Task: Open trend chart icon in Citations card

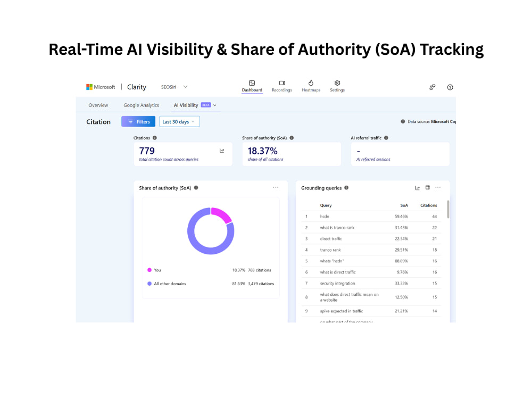Action: [222, 151]
